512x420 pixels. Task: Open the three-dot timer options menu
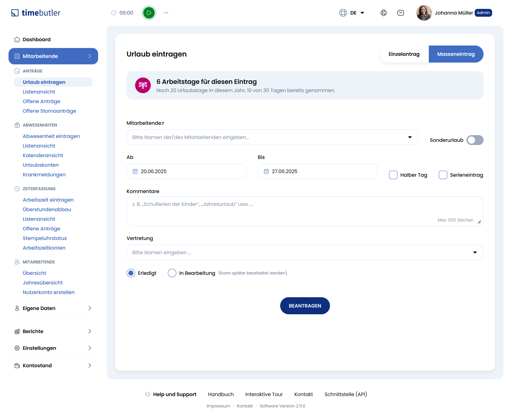(166, 13)
